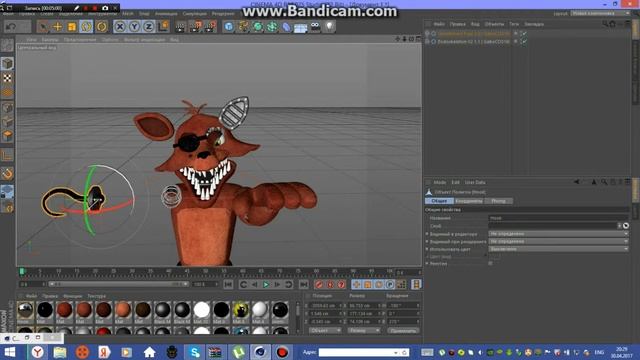The width and height of the screenshot is (640, 360).
Task: Select the Move tool in the toolbar
Action: tap(57, 27)
